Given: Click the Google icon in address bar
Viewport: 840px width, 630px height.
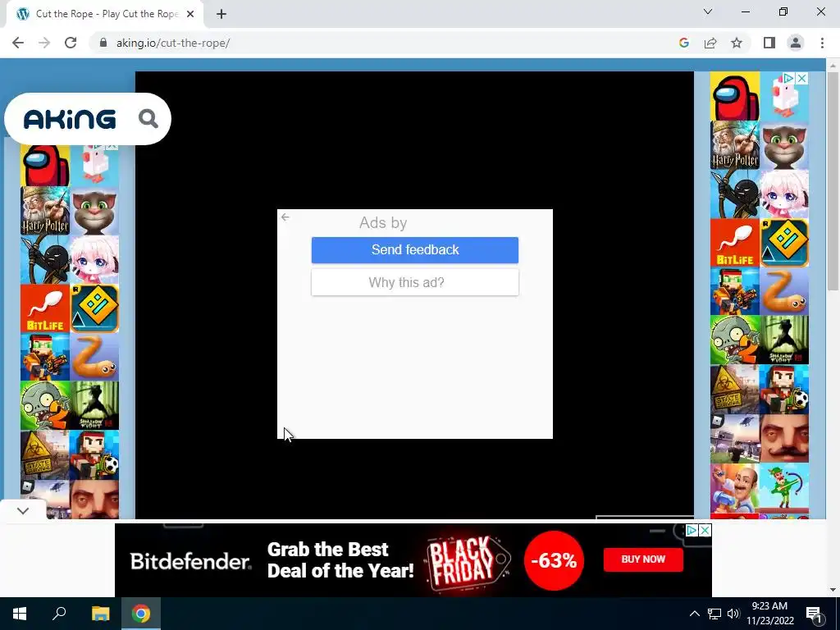Looking at the screenshot, I should (x=683, y=43).
